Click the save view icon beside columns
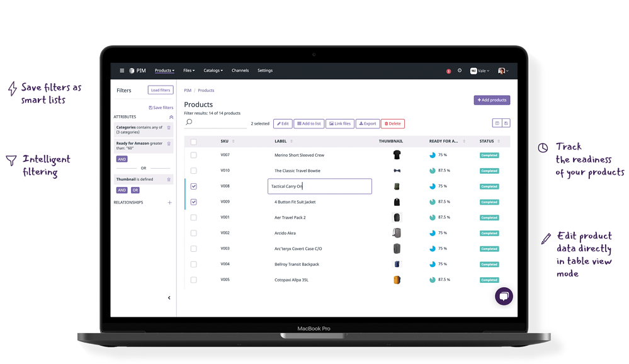This screenshot has width=629, height=364. coord(506,123)
